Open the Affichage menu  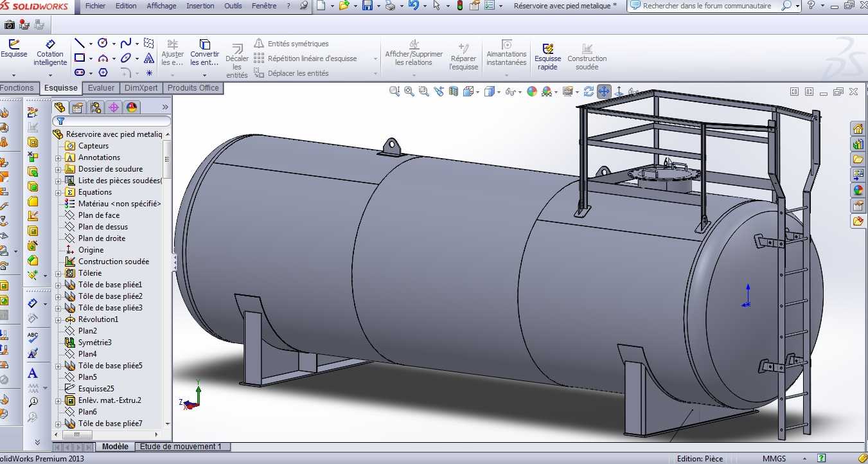(x=162, y=6)
